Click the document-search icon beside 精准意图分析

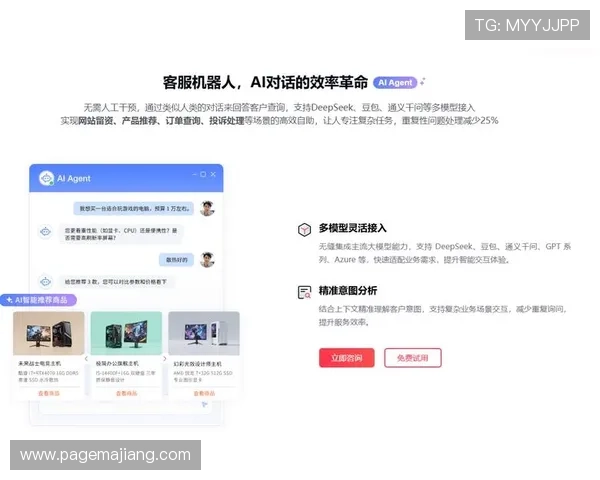(x=305, y=292)
